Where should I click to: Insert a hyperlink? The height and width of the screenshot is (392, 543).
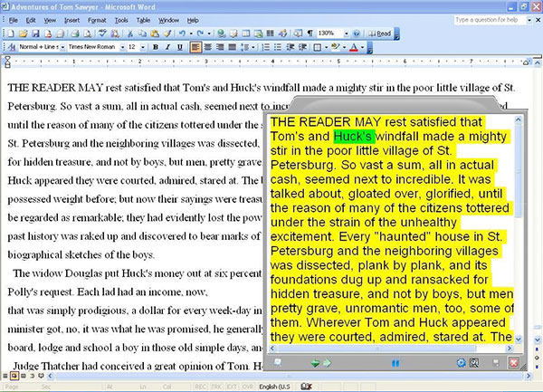coord(222,33)
